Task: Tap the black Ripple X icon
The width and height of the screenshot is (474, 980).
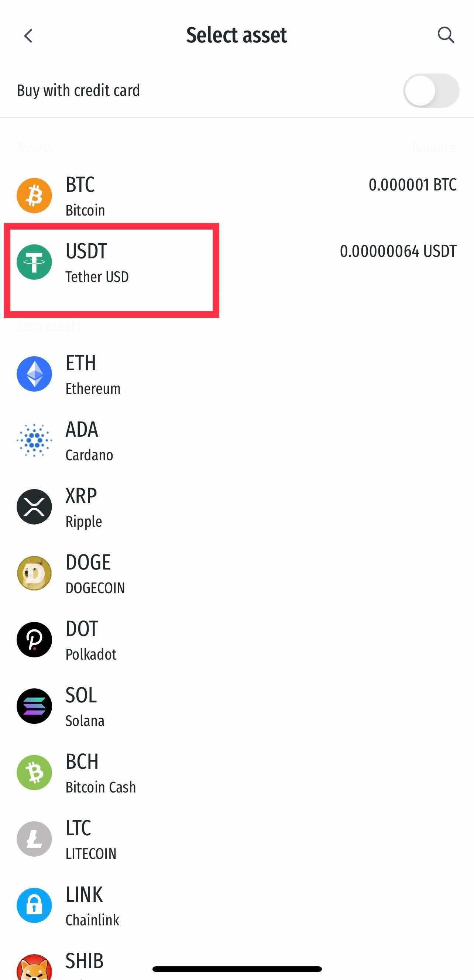Action: click(34, 507)
